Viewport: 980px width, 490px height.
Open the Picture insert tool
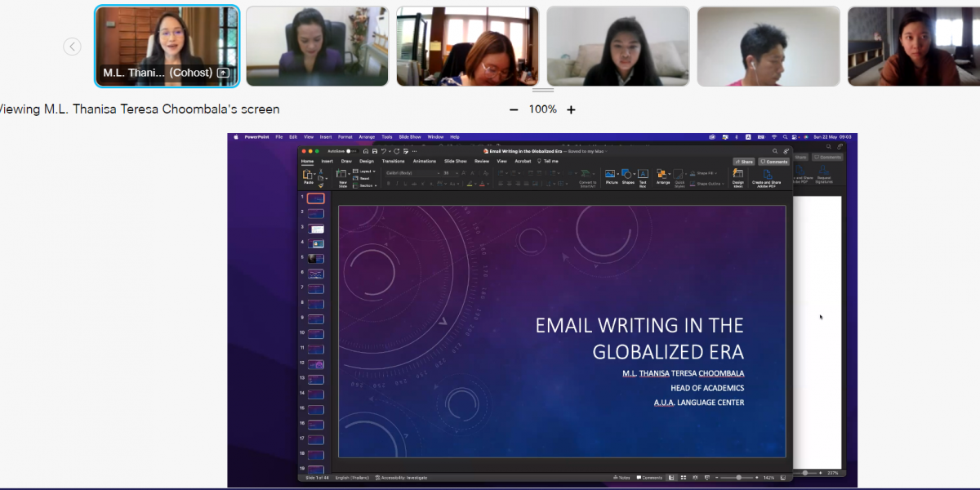click(611, 176)
